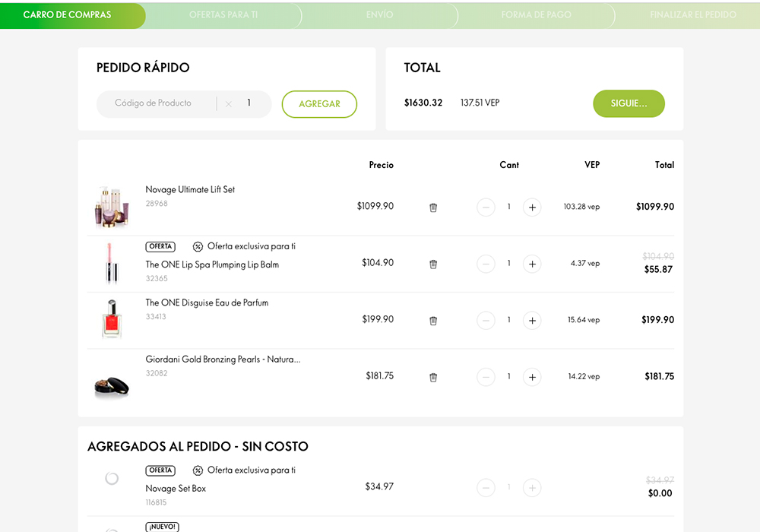Add one more Lip Spa Plumping Lip Balm
Viewport: 760px width, 532px height.
coord(532,264)
